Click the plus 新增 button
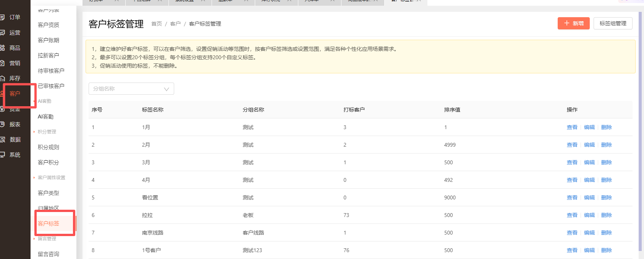Viewport: 644px width, 259px height. tap(574, 23)
